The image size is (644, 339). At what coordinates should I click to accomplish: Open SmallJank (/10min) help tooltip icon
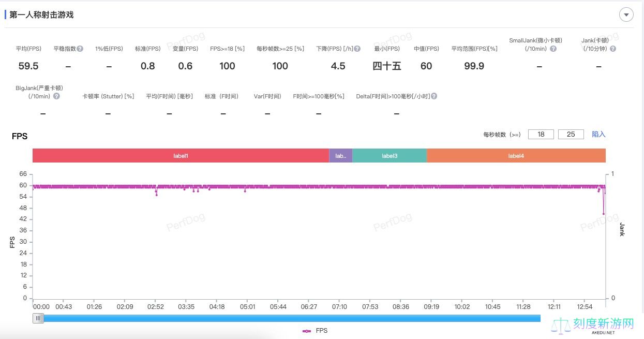click(553, 49)
